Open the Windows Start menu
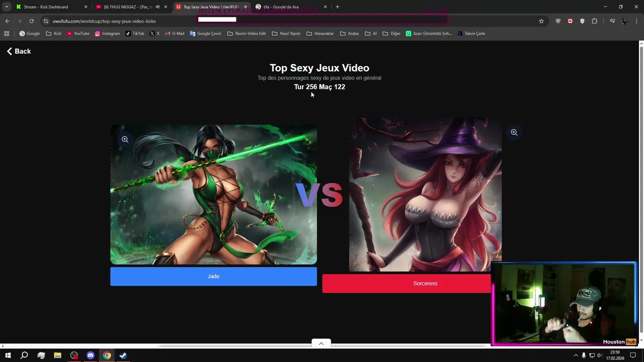The image size is (644, 362). [x=8, y=355]
